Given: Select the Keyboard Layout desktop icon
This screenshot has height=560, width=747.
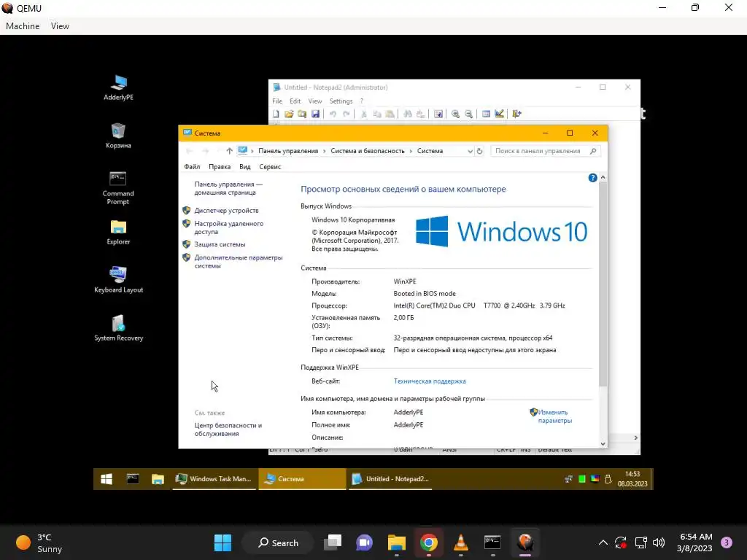Looking at the screenshot, I should click(119, 280).
